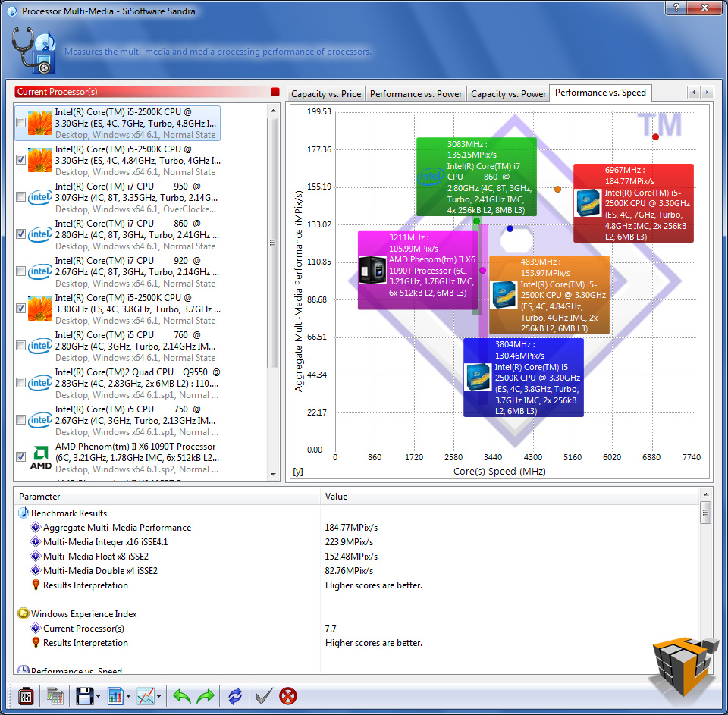Click the Intel logo on the i5 760 row
This screenshot has height=715, width=728.
[x=40, y=346]
